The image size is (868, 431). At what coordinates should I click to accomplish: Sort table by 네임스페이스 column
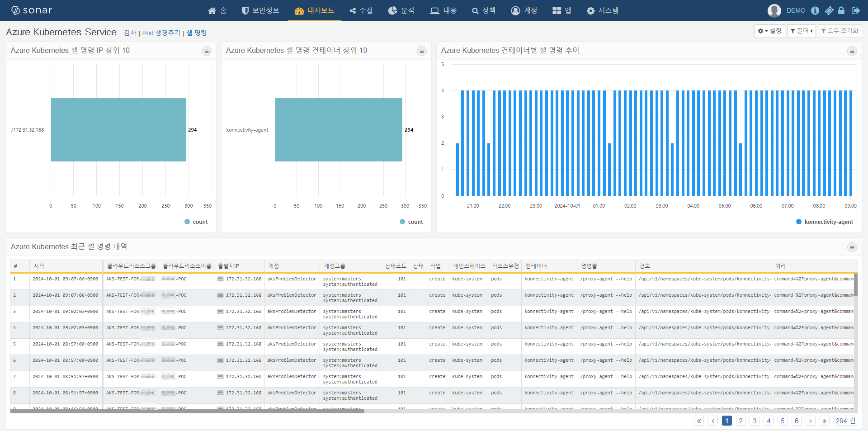pyautogui.click(x=469, y=266)
